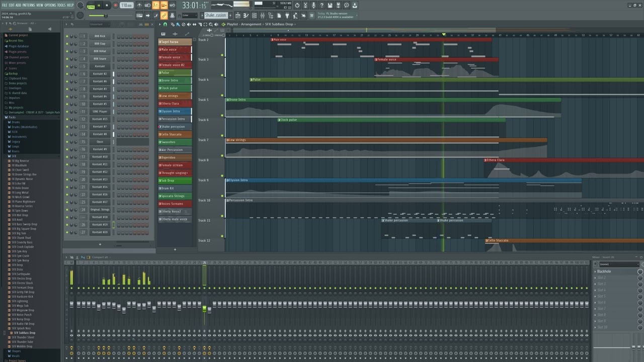The image size is (644, 362).
Task: Arm the record button
Action: [x=115, y=6]
